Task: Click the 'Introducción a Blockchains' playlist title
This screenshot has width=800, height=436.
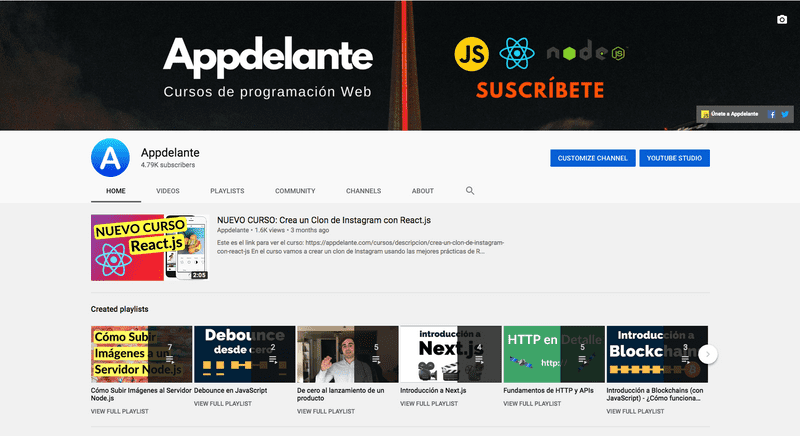Action: [655, 394]
